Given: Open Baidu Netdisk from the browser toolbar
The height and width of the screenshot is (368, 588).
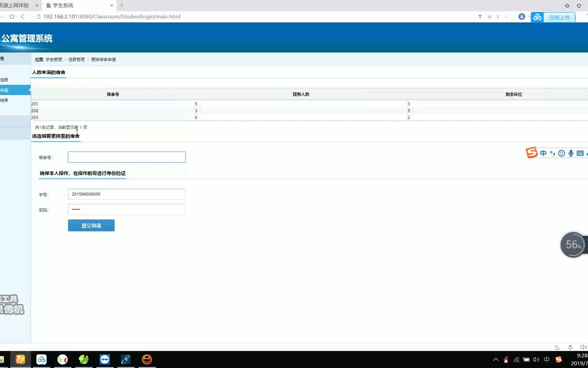Looking at the screenshot, I should 538,17.
